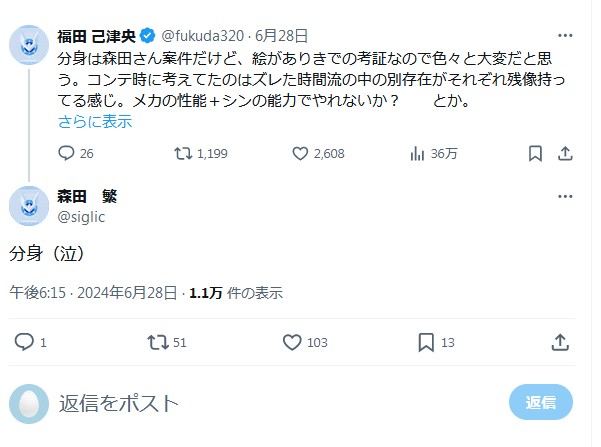Share the top tweet via share icon

[x=564, y=153]
